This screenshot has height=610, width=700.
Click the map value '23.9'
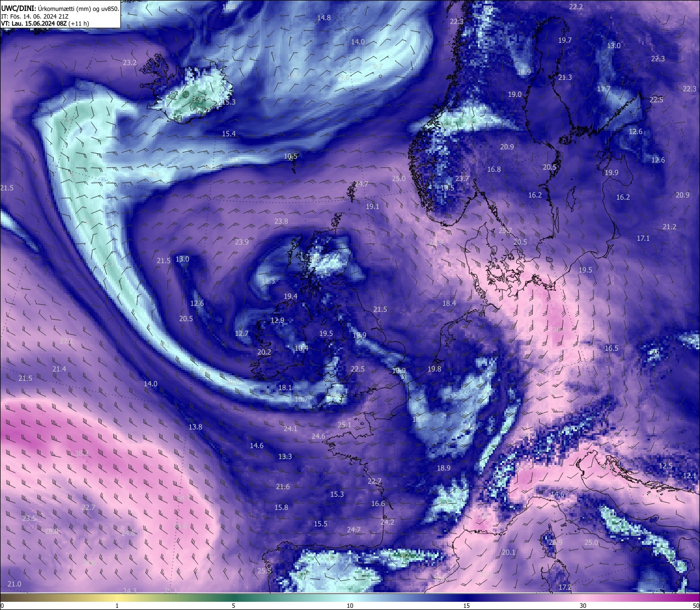(x=242, y=242)
